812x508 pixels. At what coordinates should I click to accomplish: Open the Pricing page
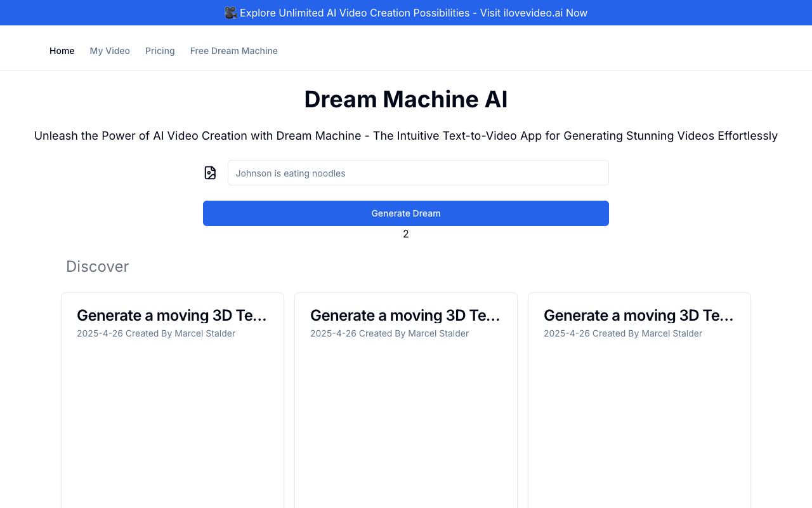[160, 51]
